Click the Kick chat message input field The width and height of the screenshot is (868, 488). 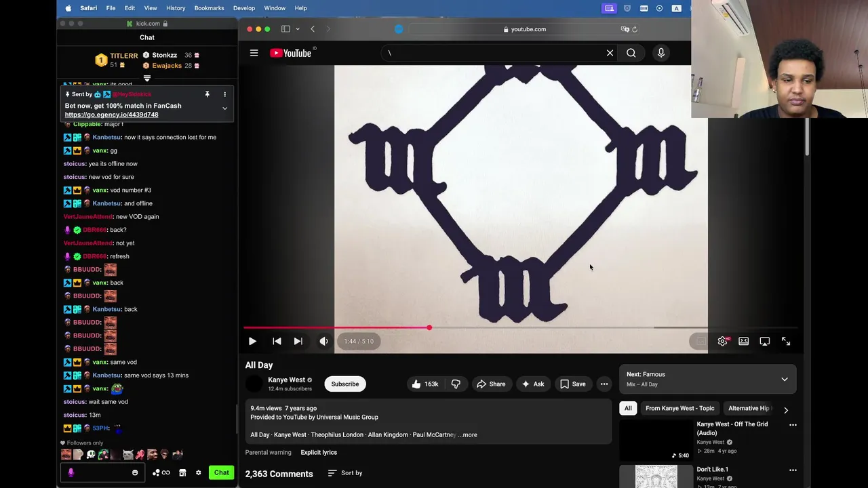pyautogui.click(x=101, y=472)
